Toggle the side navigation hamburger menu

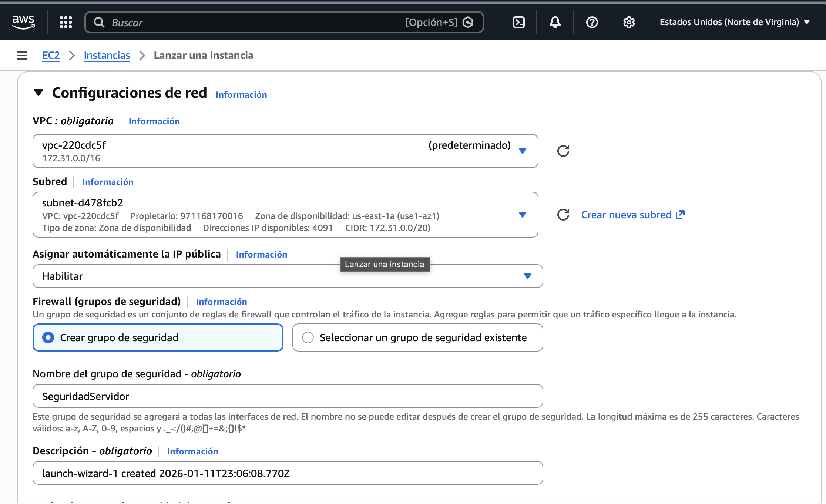pos(22,56)
